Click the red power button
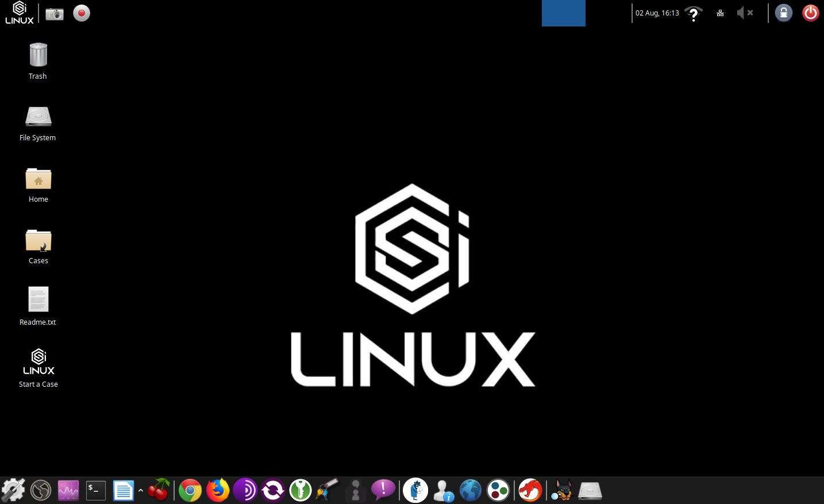This screenshot has width=824, height=504. click(x=810, y=13)
